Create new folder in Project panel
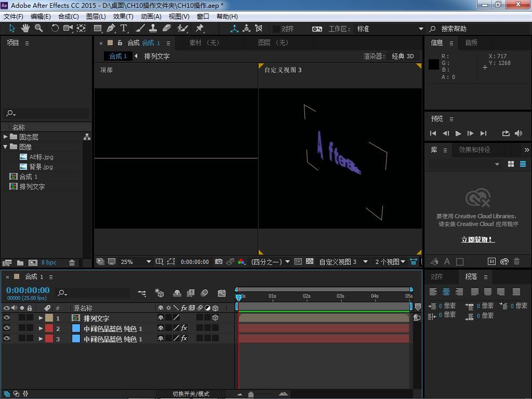Image resolution: width=532 pixels, height=399 pixels. tap(20, 262)
